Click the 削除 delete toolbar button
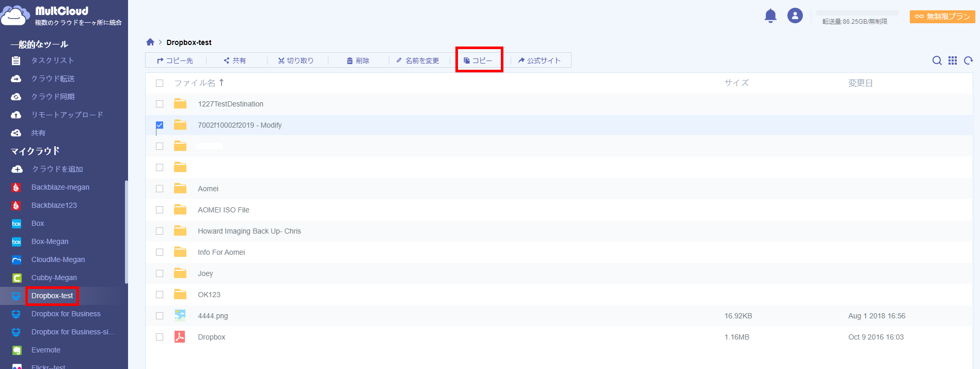The image size is (980, 369). pos(358,60)
